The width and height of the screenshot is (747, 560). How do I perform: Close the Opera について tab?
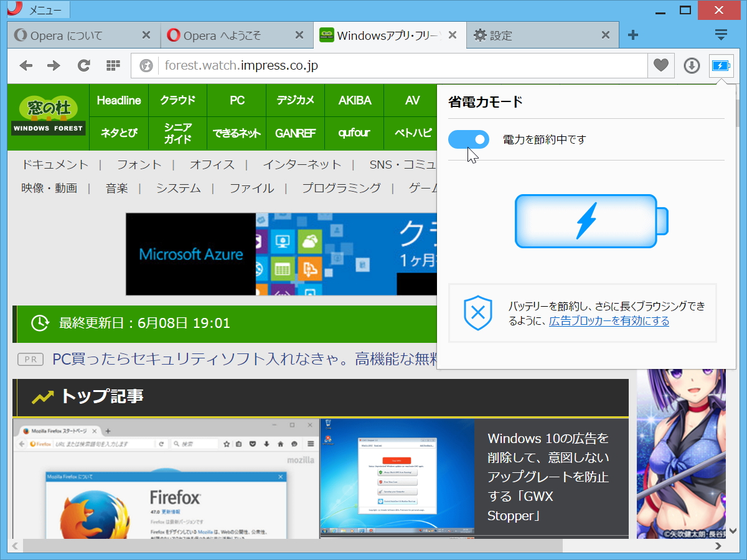coord(146,35)
